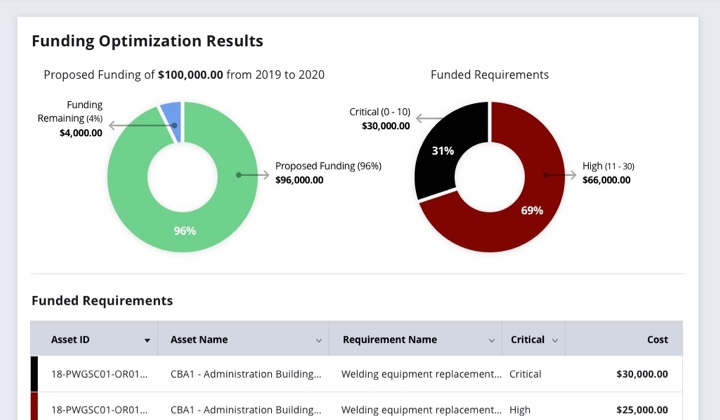
Task: Click the $30,000.00 cost cell in table
Action: pos(642,374)
